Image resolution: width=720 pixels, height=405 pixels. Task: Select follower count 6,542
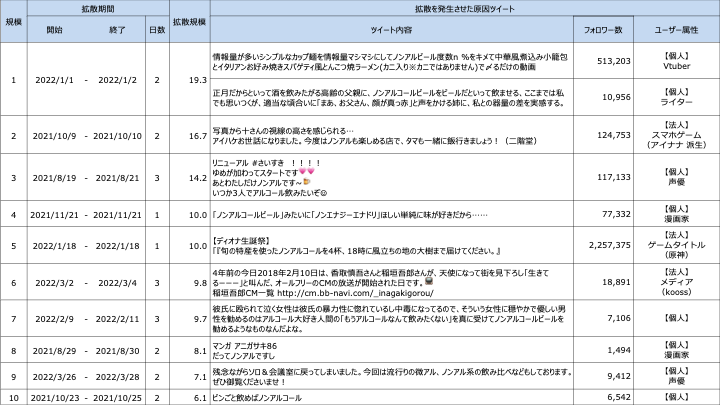coord(619,397)
